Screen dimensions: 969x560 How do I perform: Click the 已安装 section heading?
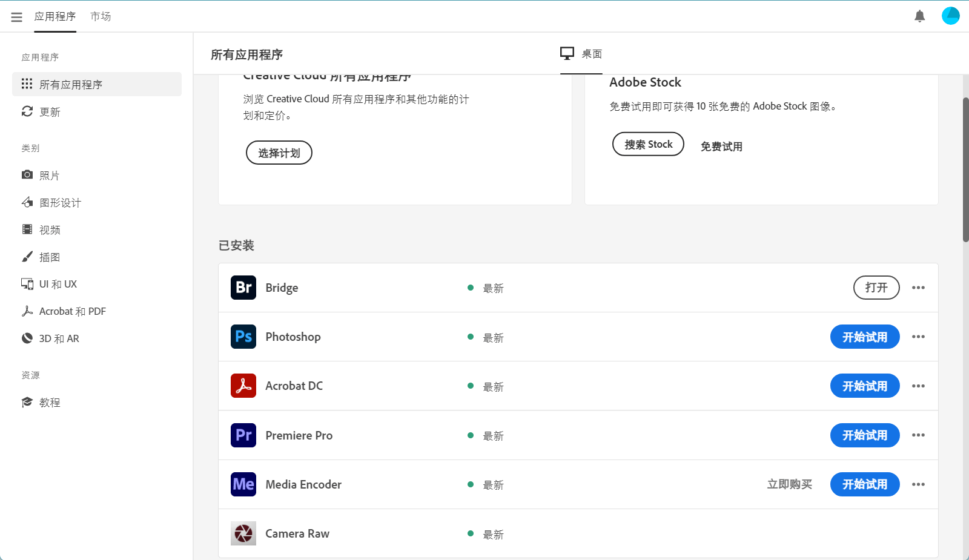click(x=236, y=245)
